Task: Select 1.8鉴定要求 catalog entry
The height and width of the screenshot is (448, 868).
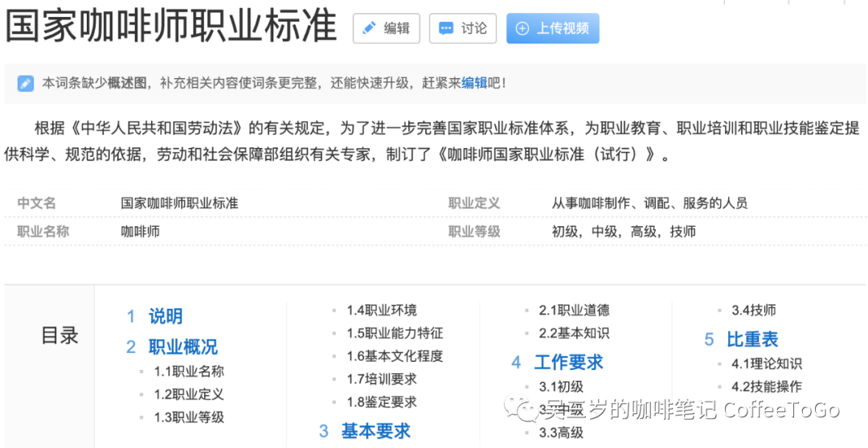Action: 382,402
